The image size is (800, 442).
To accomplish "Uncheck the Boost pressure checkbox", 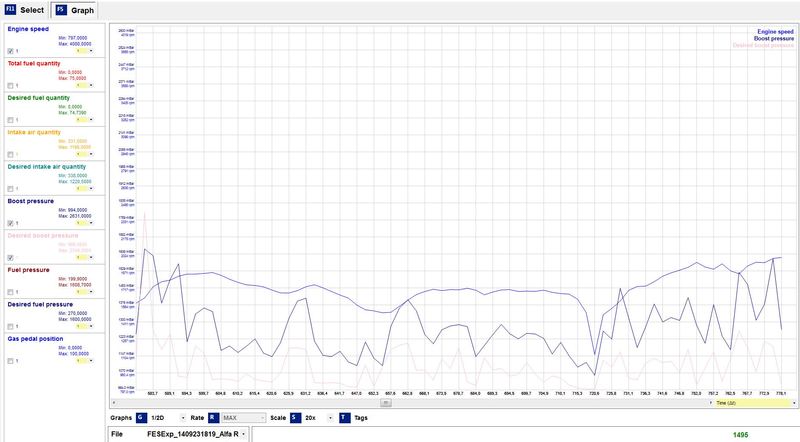I will pyautogui.click(x=10, y=222).
